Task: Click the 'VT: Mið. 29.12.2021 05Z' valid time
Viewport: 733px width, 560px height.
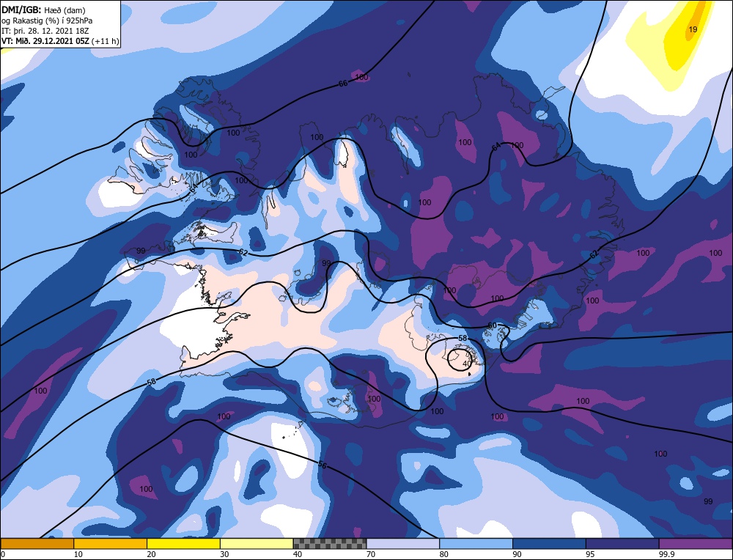Action: coord(45,41)
